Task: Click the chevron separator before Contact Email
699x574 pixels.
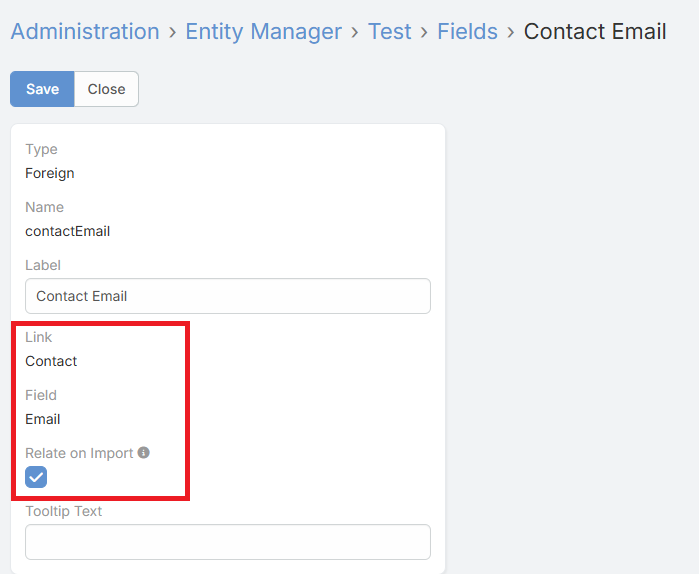Action: point(511,32)
